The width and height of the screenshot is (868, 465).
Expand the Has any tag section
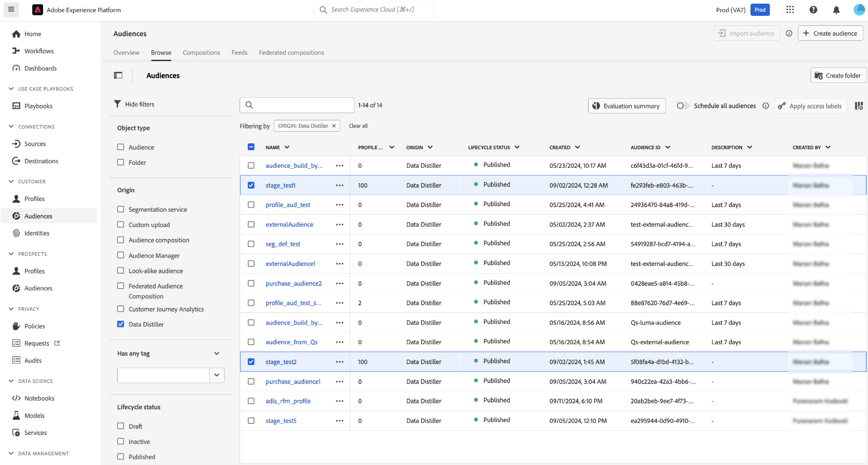[217, 354]
